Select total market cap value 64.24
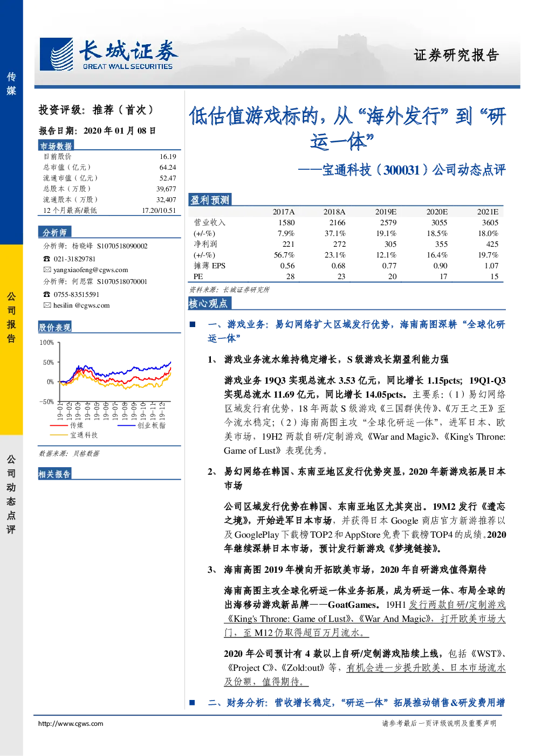The image size is (535, 756). coord(168,168)
